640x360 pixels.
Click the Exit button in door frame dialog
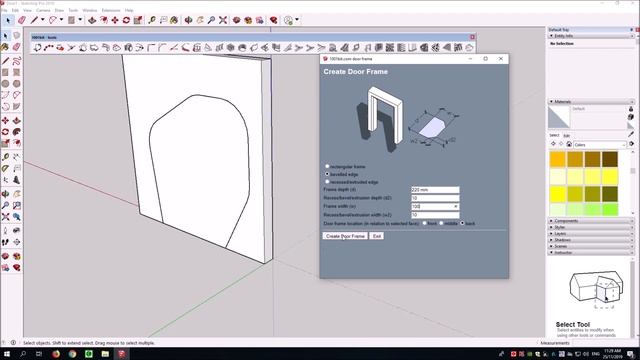click(x=377, y=236)
